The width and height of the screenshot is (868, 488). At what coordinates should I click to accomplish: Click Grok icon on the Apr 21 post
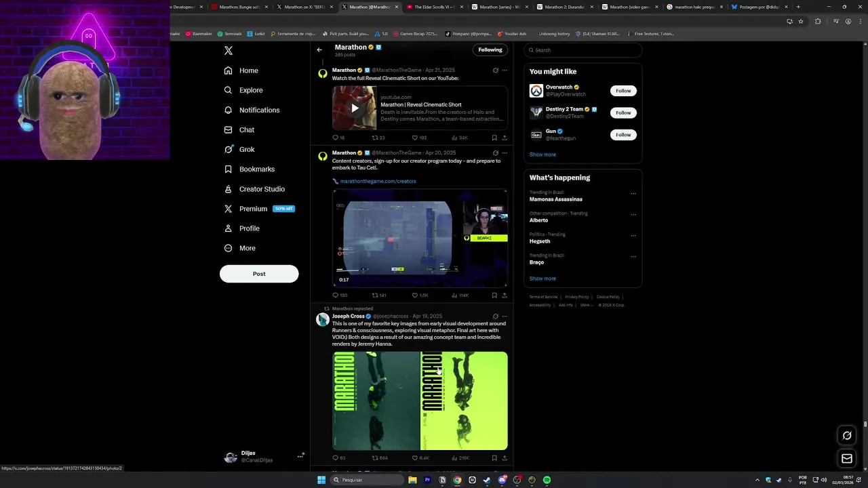pos(495,70)
